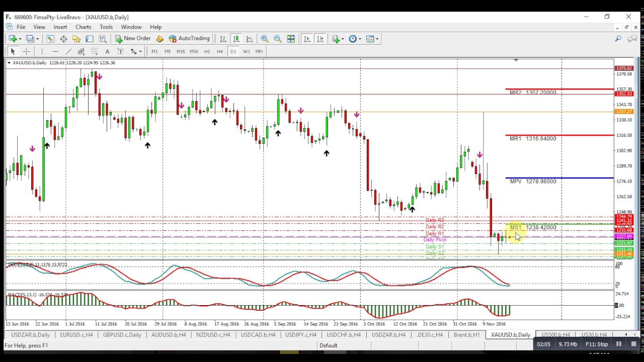
Task: Switch timeframe to M1
Action: click(154, 51)
